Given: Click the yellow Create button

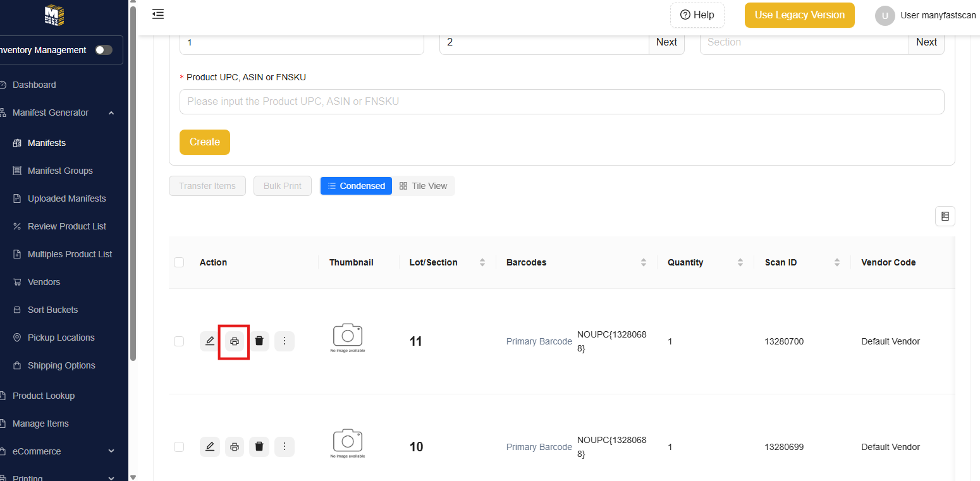Looking at the screenshot, I should point(205,142).
